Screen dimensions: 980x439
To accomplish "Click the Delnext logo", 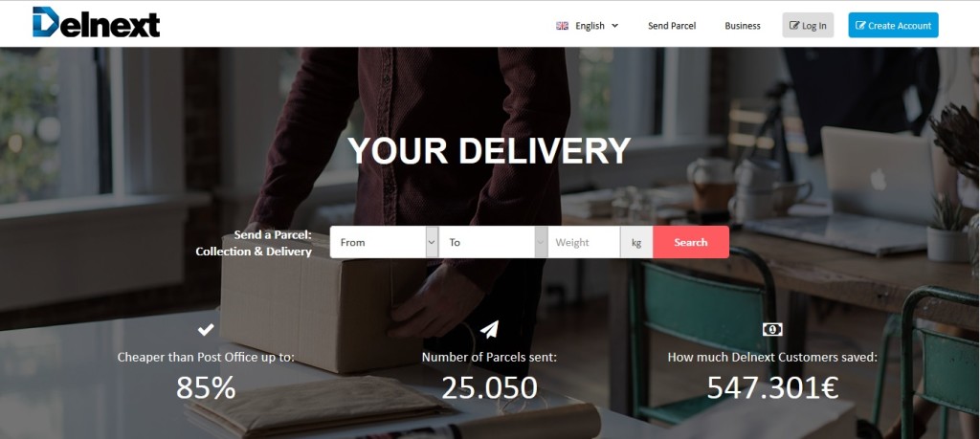I will click(x=97, y=23).
